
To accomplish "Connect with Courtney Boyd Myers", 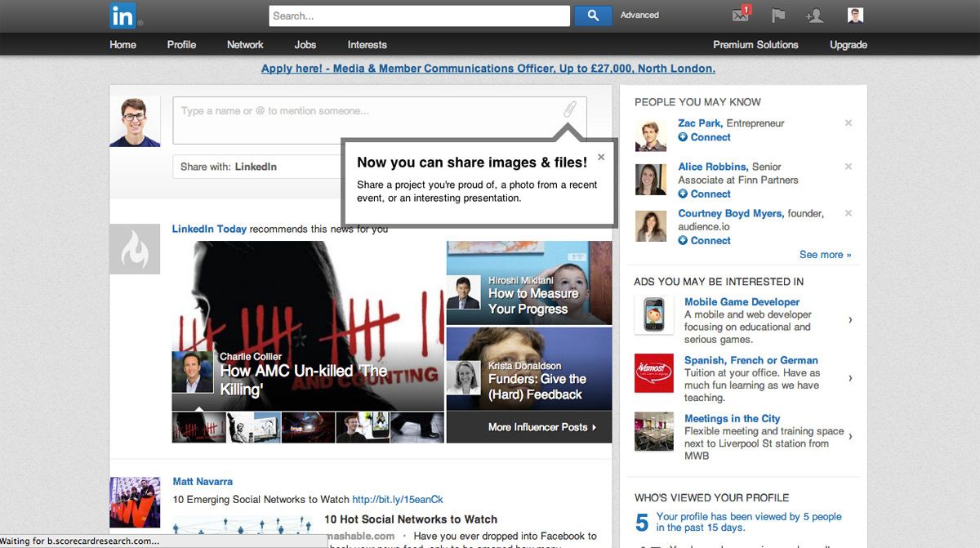I will pyautogui.click(x=704, y=241).
